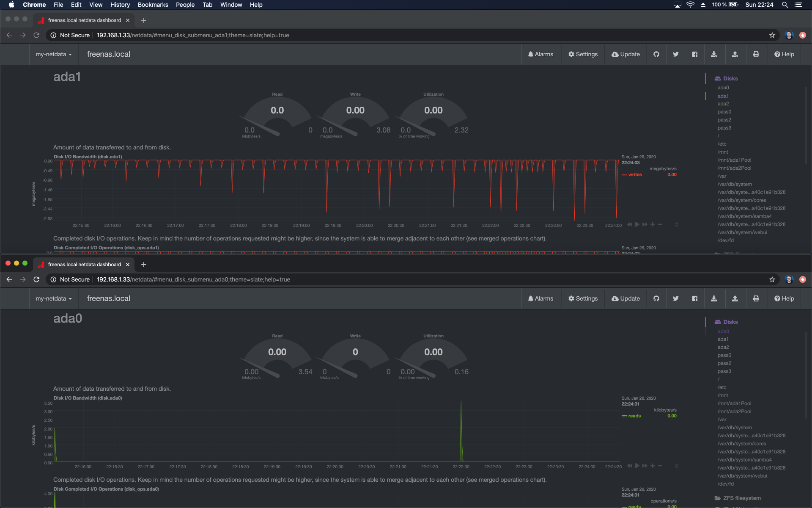Rewind the disk.ada0 bandwidth chart
The height and width of the screenshot is (508, 812).
[x=630, y=466]
